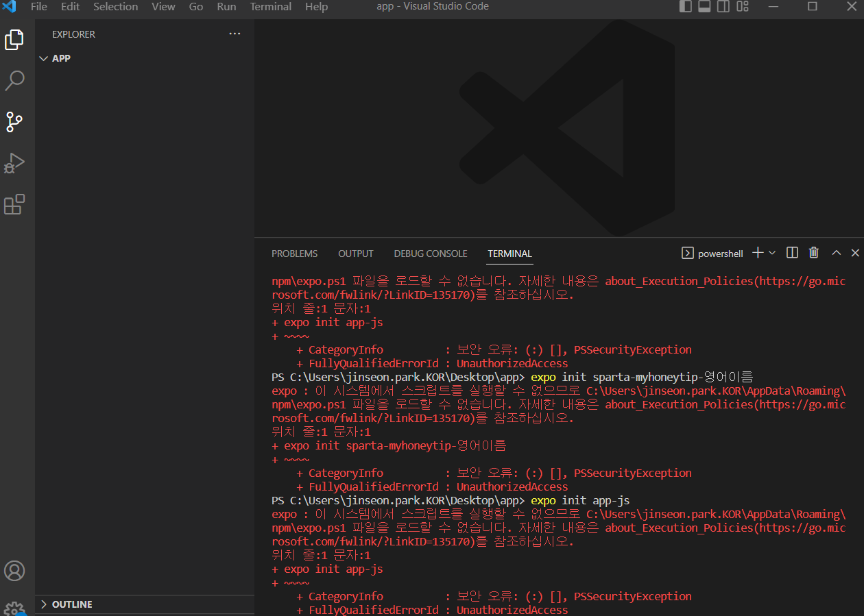Switch to the PROBLEMS panel tab
The height and width of the screenshot is (616, 864).
pos(295,254)
